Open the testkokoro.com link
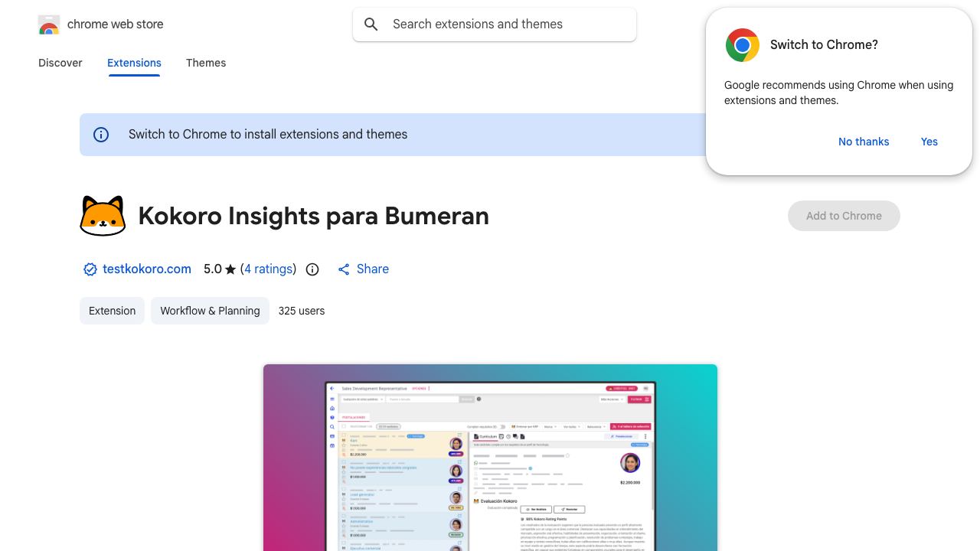 click(147, 269)
